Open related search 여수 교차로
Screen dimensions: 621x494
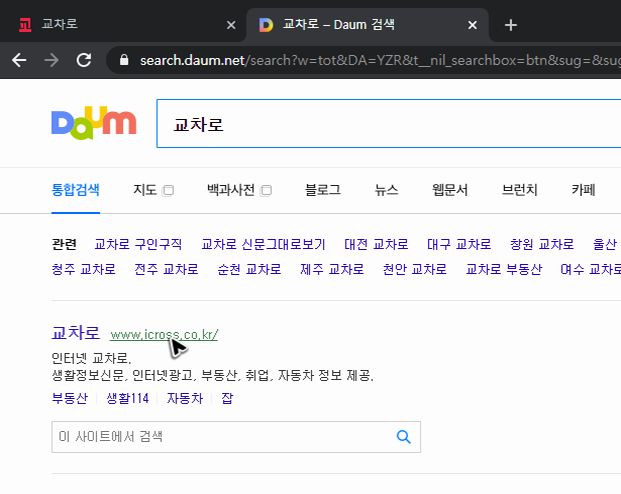pyautogui.click(x=591, y=269)
